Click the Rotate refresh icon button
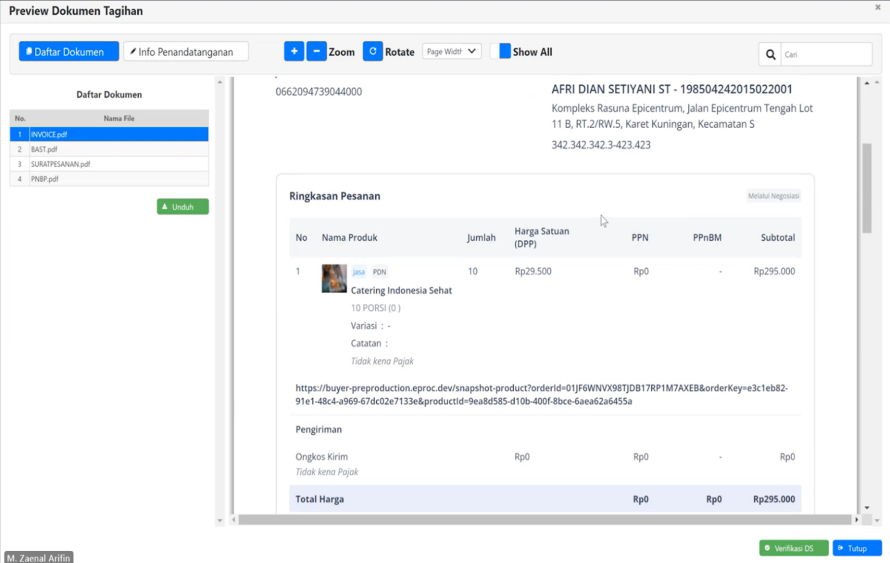The image size is (890, 563). pos(372,52)
